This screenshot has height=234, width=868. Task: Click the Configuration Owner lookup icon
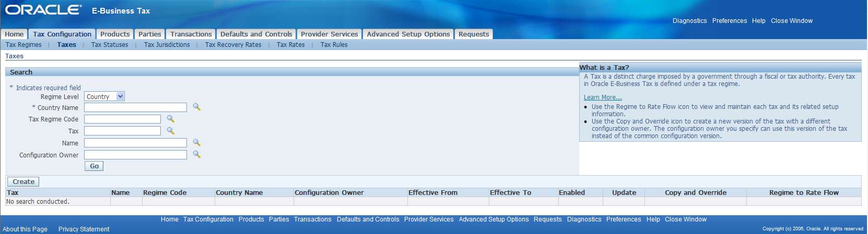(196, 154)
